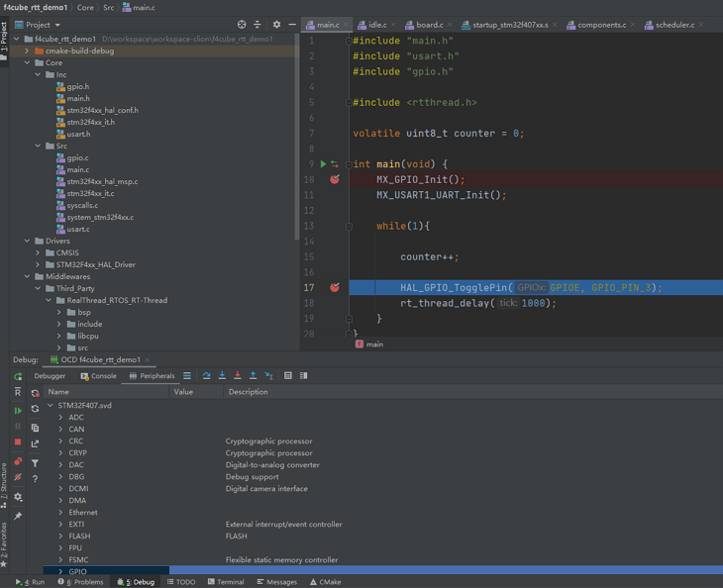
Task: Click Show Execution Point three-line icon
Action: point(187,376)
